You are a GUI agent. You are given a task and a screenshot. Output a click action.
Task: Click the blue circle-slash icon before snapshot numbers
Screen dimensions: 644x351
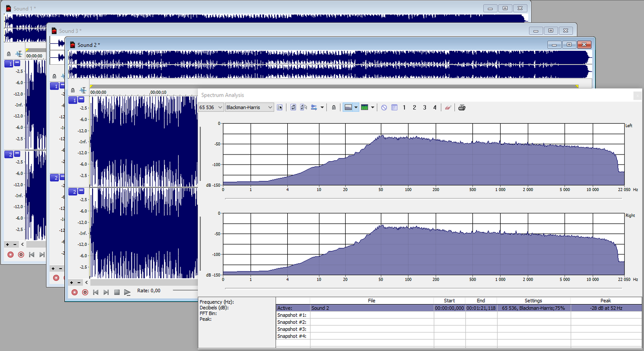pyautogui.click(x=384, y=108)
